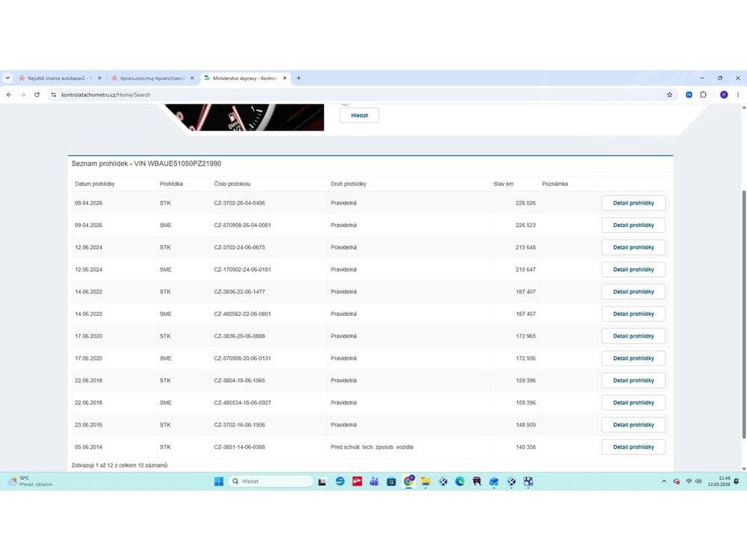Open the Chrome three-dot menu

point(738,95)
